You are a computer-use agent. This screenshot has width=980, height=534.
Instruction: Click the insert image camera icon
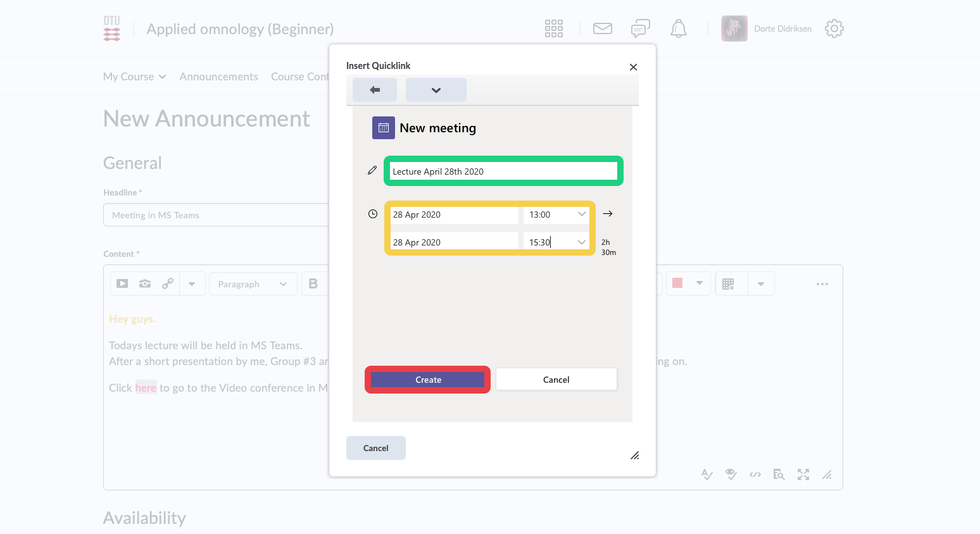145,284
